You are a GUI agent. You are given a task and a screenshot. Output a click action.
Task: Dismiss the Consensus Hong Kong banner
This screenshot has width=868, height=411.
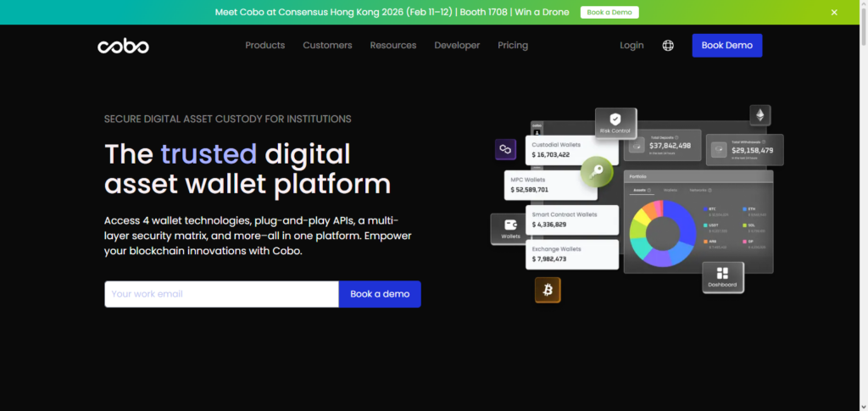(834, 12)
